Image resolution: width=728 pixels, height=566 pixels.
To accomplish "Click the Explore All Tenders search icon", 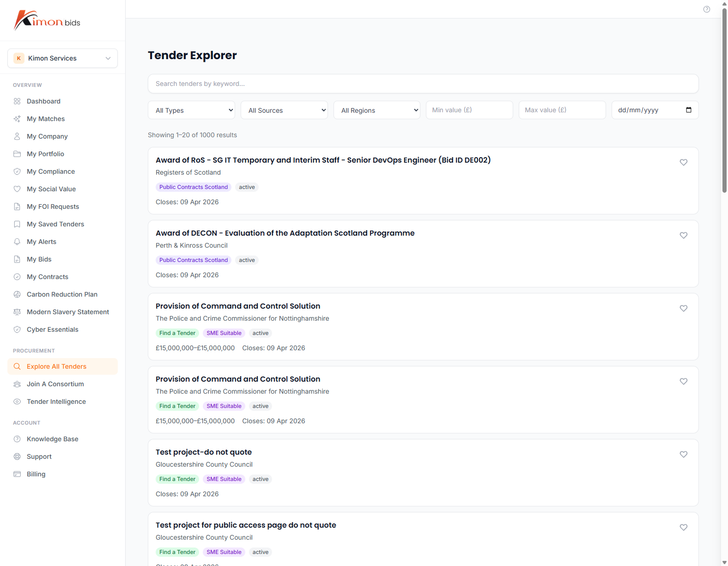I will pyautogui.click(x=17, y=366).
